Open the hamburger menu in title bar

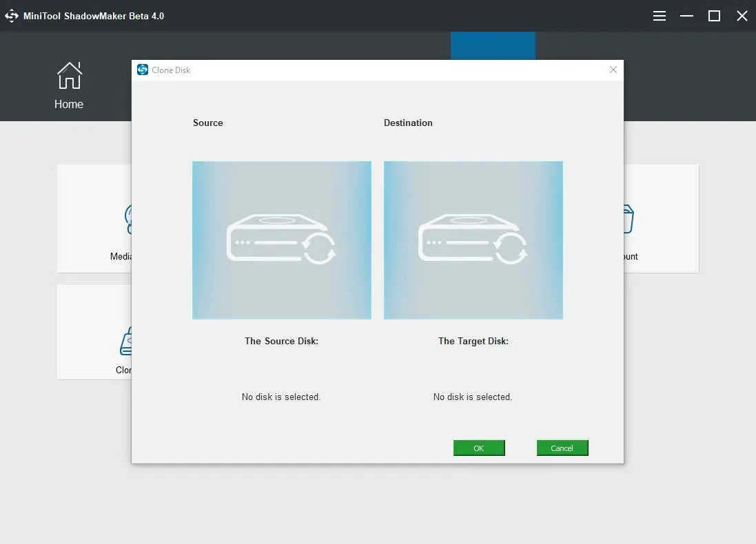click(659, 16)
